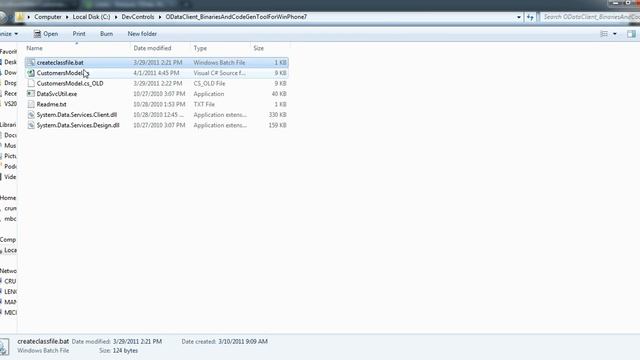The height and width of the screenshot is (360, 640).
Task: Click the refresh button beside address bar
Action: pos(530,17)
